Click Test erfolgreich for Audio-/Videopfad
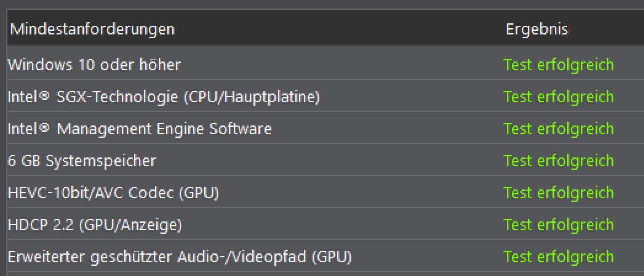The image size is (644, 276). point(558,256)
